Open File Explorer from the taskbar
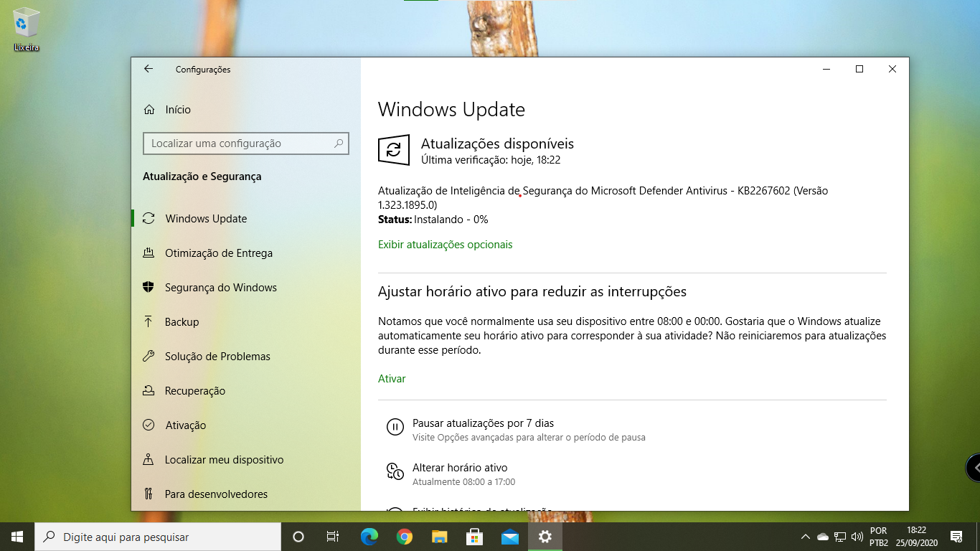 (x=440, y=537)
